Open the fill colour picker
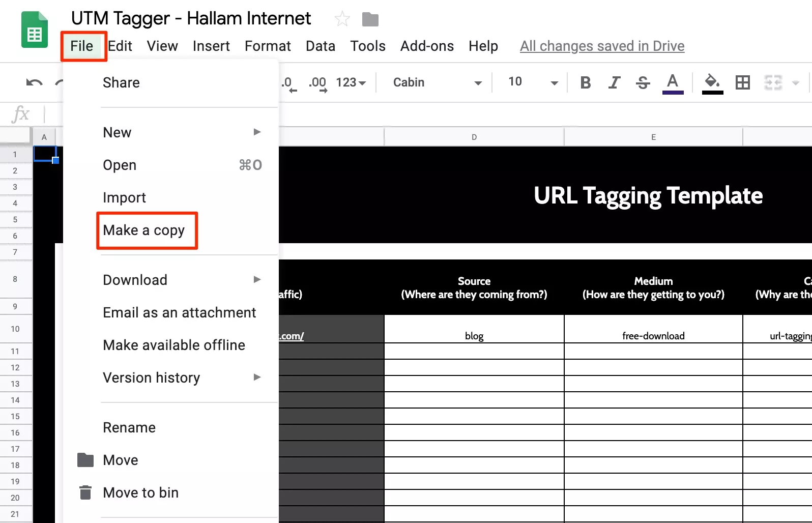 click(712, 83)
